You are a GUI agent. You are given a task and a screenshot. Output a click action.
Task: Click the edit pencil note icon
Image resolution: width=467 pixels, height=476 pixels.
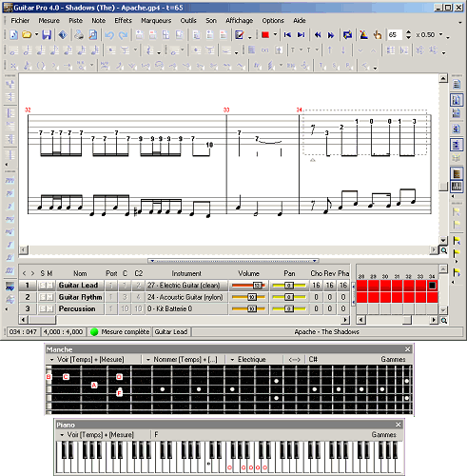coord(240,34)
